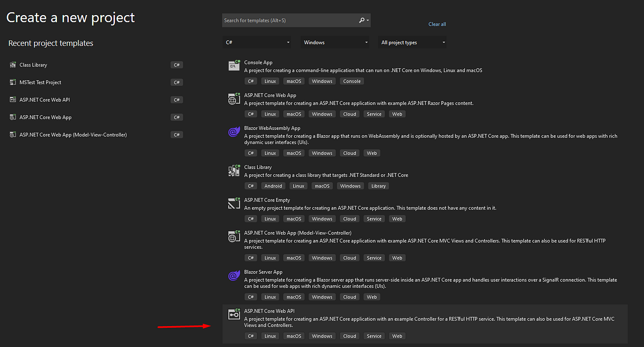Click Blazor Server App description text

click(x=430, y=283)
